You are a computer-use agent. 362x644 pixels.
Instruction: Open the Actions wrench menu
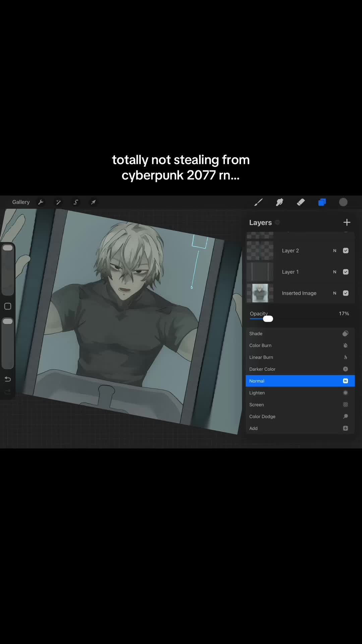click(x=41, y=202)
